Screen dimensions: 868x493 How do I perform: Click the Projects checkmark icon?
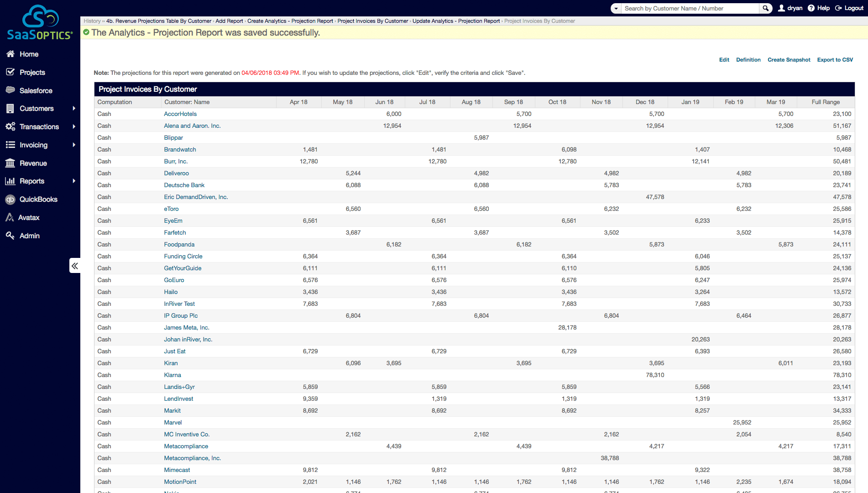(x=10, y=72)
